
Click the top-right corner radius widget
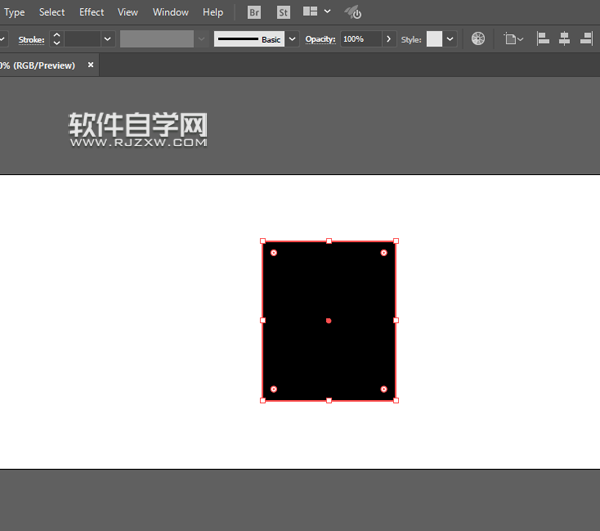coord(384,252)
